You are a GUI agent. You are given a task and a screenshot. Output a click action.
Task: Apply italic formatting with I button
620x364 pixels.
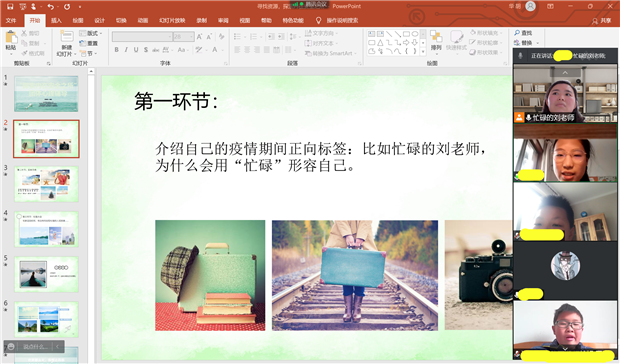pyautogui.click(x=126, y=50)
